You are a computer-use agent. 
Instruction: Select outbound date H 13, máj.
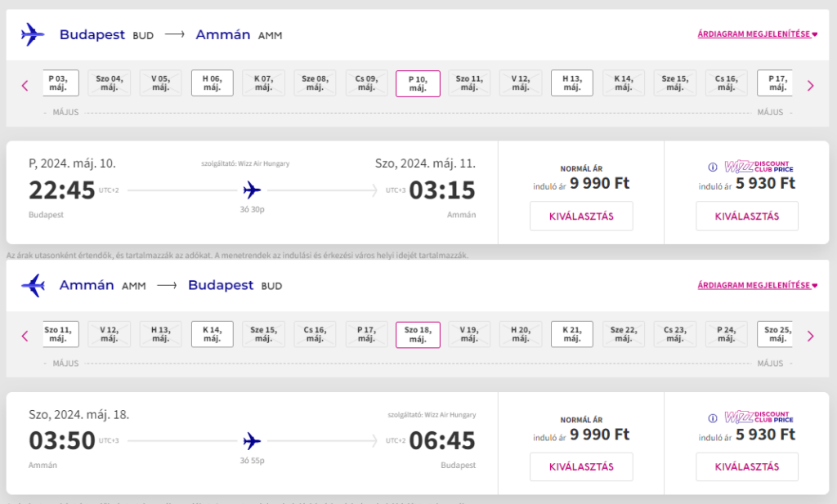[x=571, y=83]
